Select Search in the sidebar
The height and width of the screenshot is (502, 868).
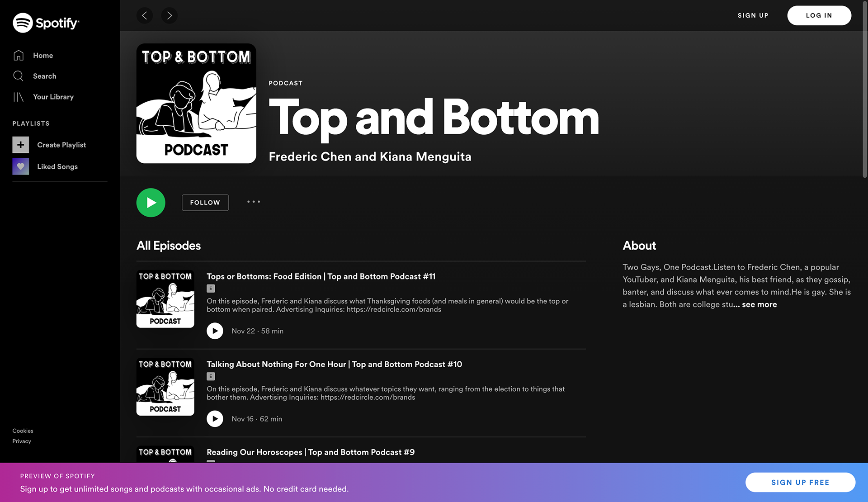[x=45, y=76]
